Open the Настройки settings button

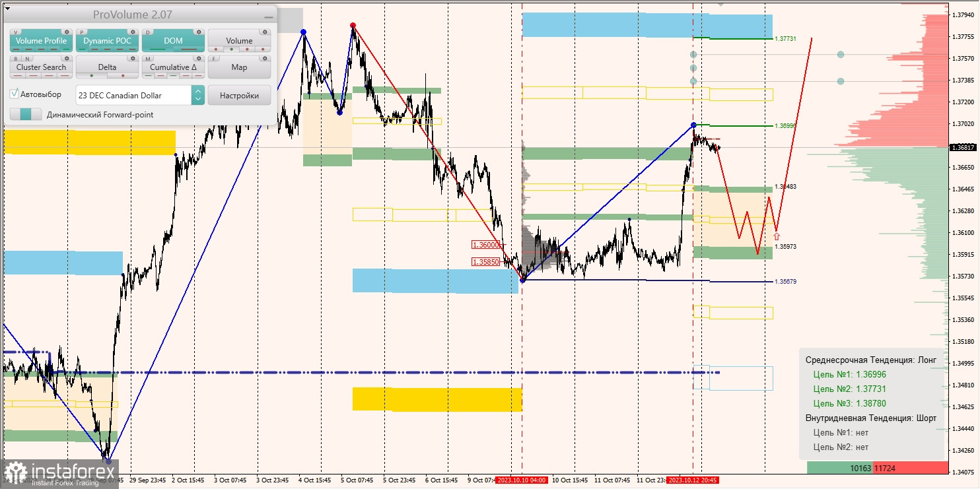(x=239, y=95)
